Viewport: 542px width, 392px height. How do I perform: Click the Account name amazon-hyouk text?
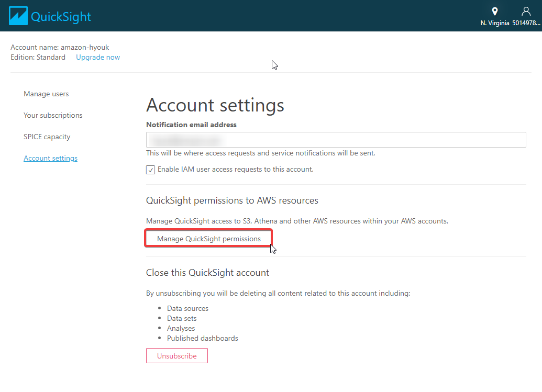(x=60, y=47)
